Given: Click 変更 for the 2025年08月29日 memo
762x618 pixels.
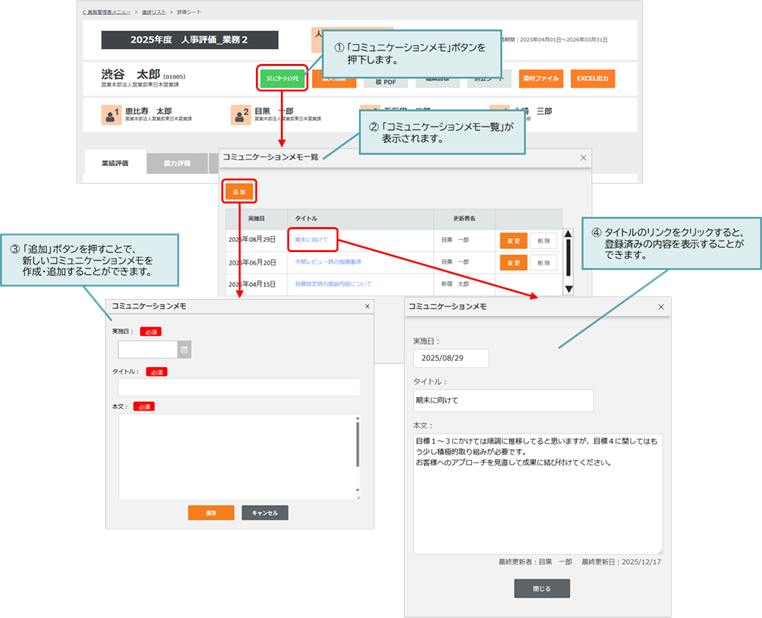Looking at the screenshot, I should point(512,240).
